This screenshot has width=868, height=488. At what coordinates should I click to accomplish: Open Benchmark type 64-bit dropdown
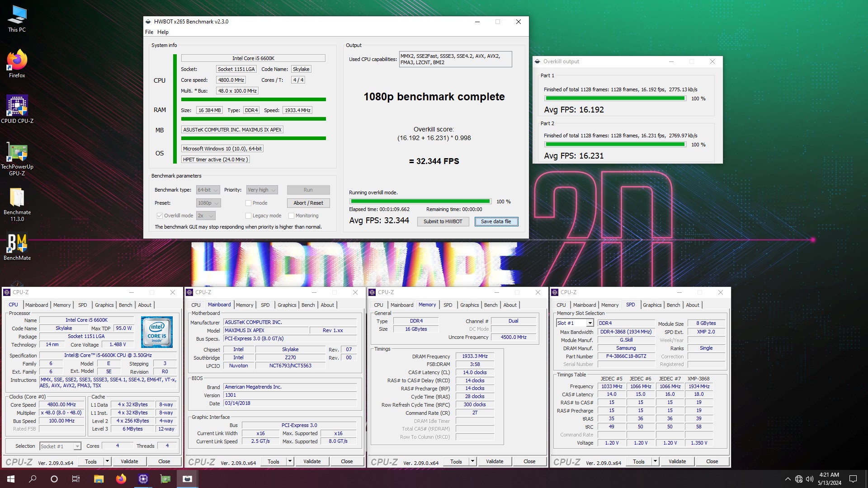coord(208,190)
